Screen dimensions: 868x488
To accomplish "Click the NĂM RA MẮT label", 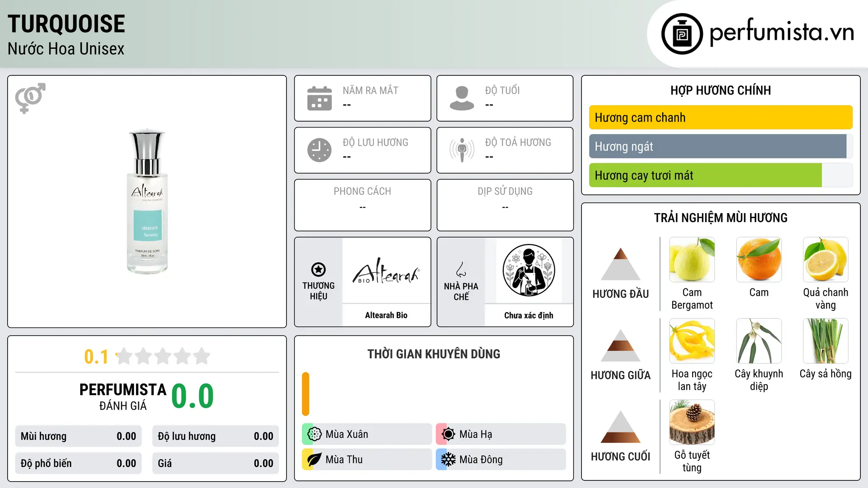I will 370,90.
